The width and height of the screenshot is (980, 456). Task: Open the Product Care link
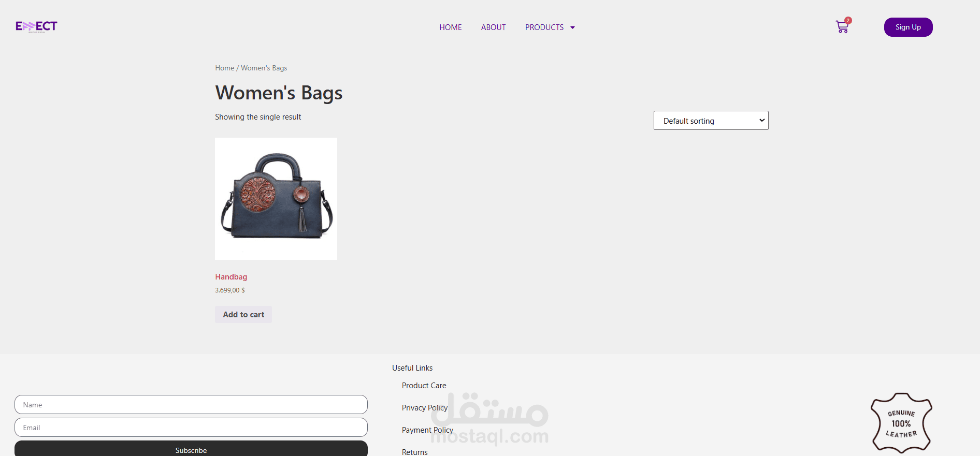(x=424, y=386)
